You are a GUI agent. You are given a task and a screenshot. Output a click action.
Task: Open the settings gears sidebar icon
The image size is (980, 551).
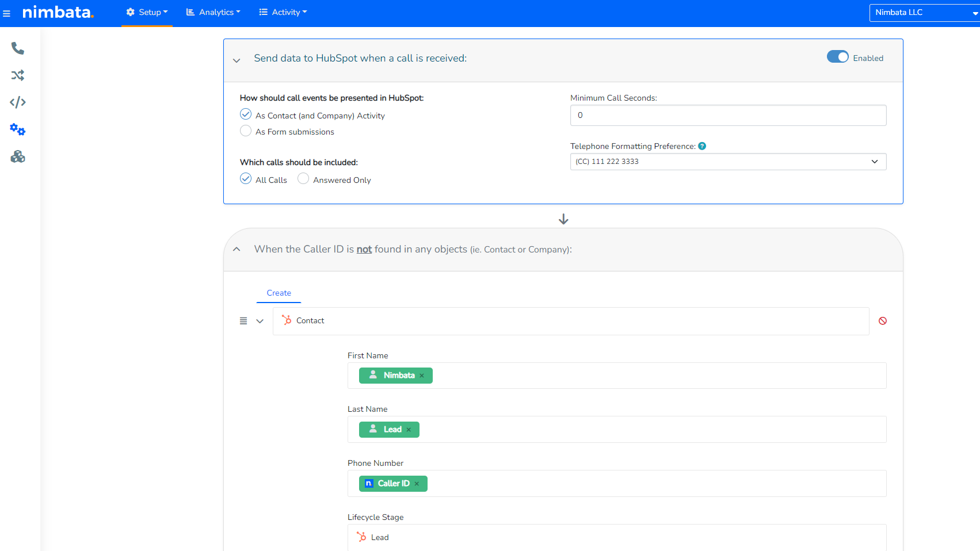(x=18, y=129)
